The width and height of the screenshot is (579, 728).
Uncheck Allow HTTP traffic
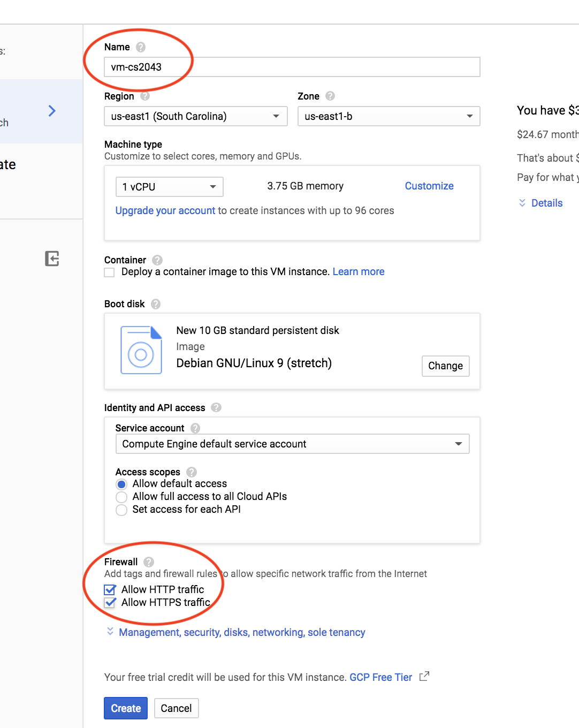[110, 589]
